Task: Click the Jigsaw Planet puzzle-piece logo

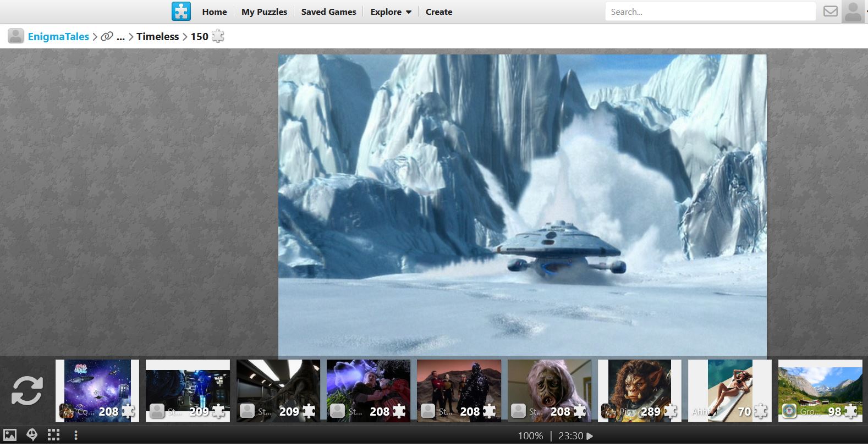Action: tap(181, 12)
